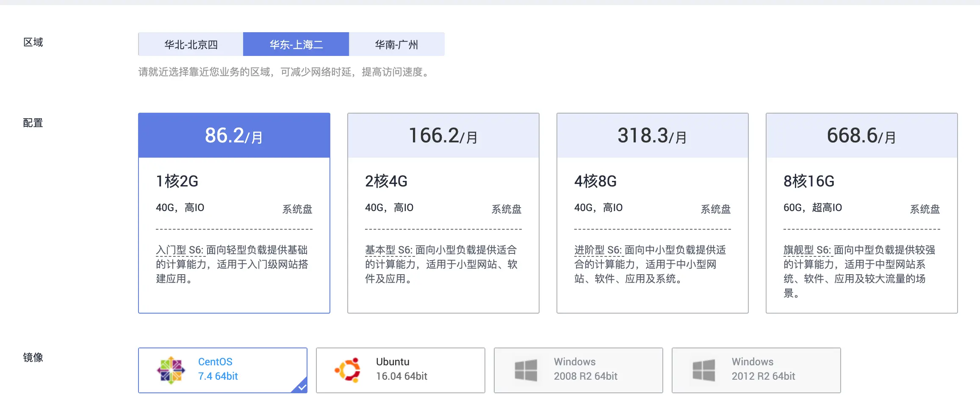Choose the 318.3/月 4核8G plan

(652, 212)
